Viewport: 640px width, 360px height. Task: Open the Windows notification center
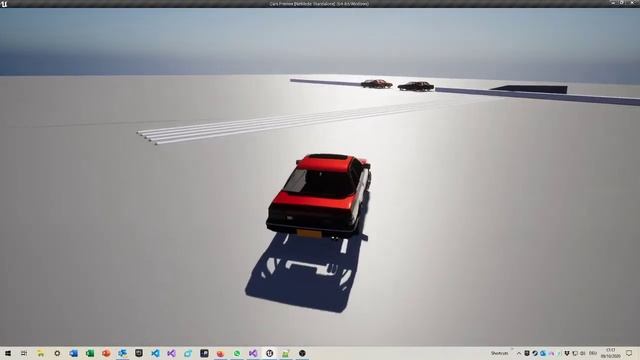pyautogui.click(x=629, y=353)
